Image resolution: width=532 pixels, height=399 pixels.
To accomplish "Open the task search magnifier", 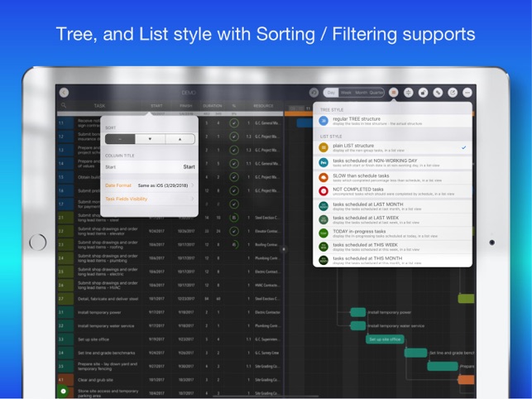I will point(64,106).
